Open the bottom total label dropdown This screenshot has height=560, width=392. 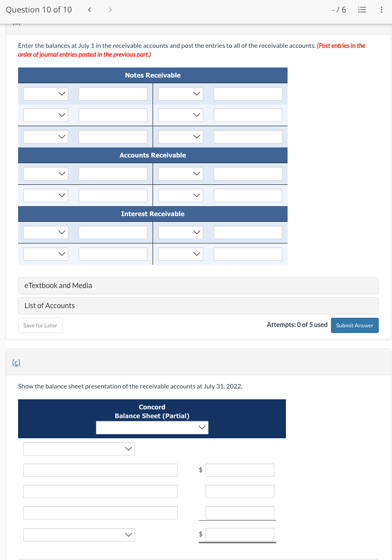pos(79,535)
